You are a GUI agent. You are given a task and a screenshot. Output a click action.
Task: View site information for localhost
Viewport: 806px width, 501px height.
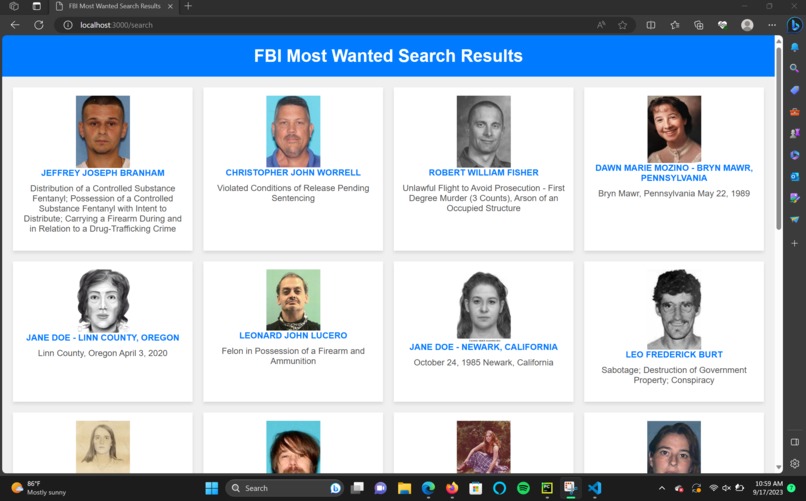pyautogui.click(x=67, y=25)
